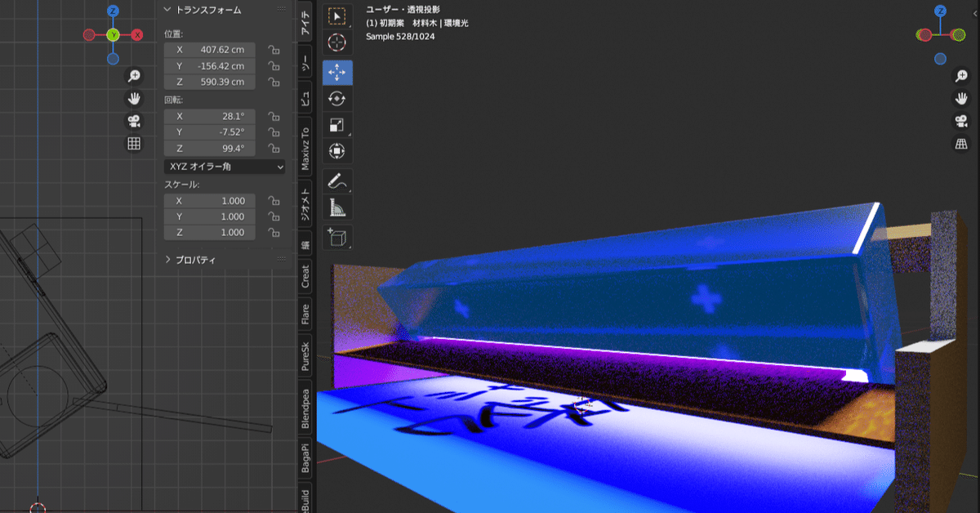
Task: Click pan hand icon in right viewport
Action: [x=962, y=99]
